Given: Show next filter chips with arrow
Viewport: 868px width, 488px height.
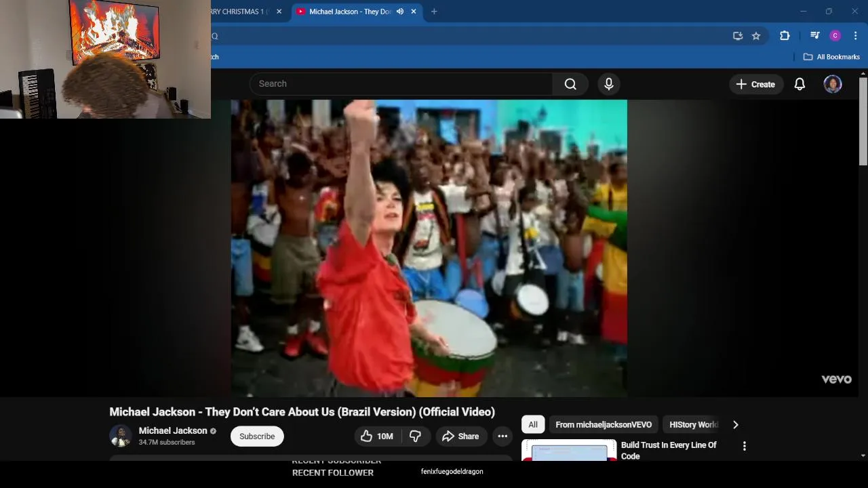Looking at the screenshot, I should [x=735, y=425].
